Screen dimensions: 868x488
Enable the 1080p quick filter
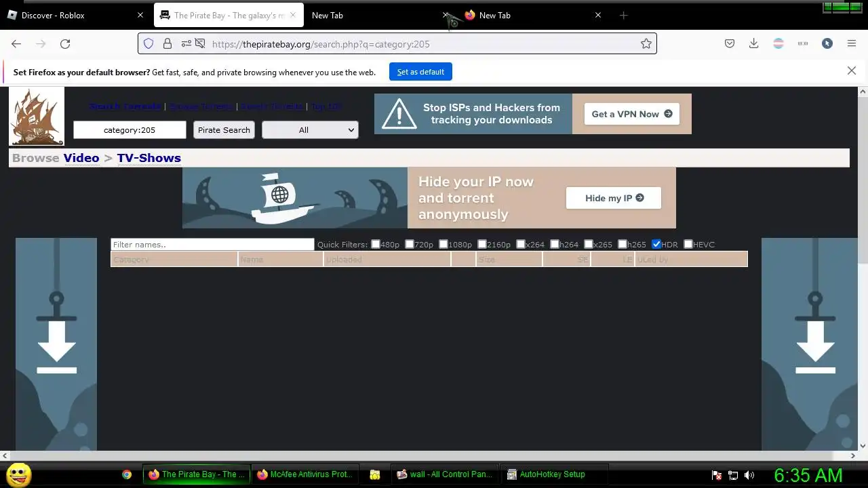pyautogui.click(x=443, y=244)
